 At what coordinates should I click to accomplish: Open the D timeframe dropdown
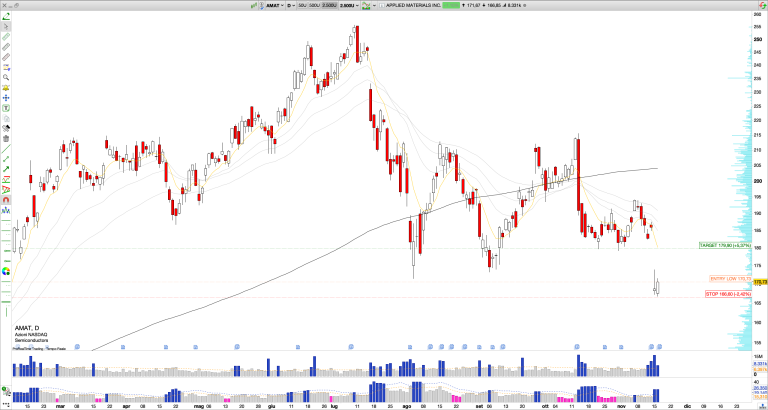pyautogui.click(x=289, y=5)
